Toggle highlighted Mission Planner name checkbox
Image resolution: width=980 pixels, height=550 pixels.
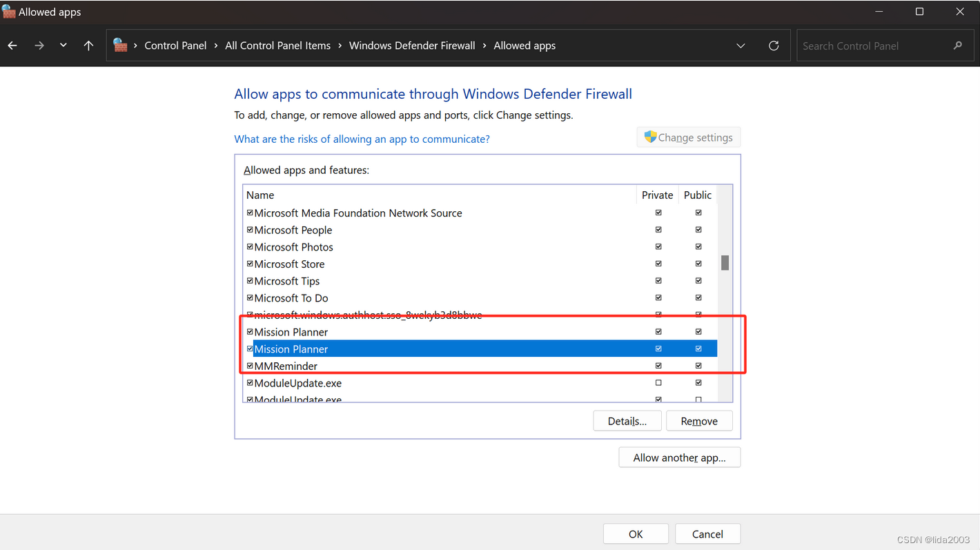[250, 348]
